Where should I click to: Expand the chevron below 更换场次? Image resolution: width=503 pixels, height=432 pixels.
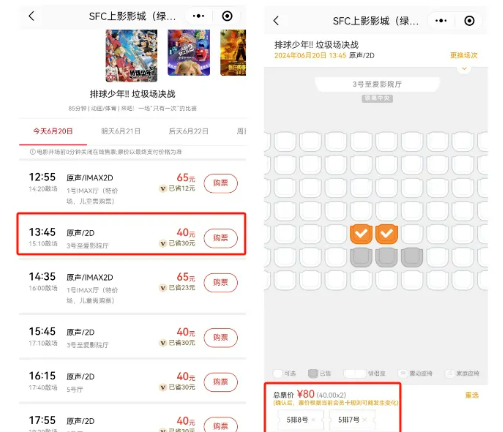(464, 69)
